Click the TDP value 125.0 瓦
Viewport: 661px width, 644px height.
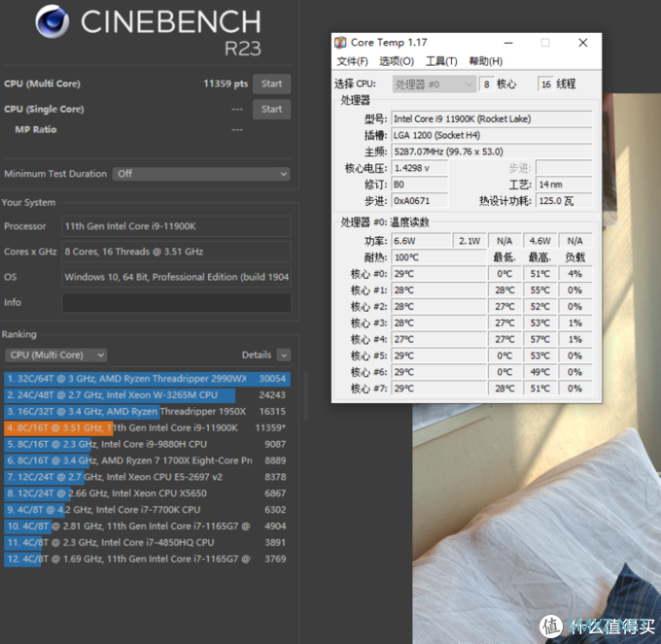point(564,201)
